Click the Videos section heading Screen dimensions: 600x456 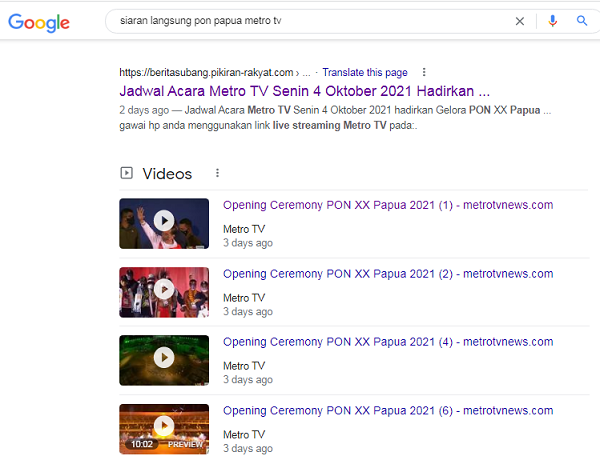point(167,173)
